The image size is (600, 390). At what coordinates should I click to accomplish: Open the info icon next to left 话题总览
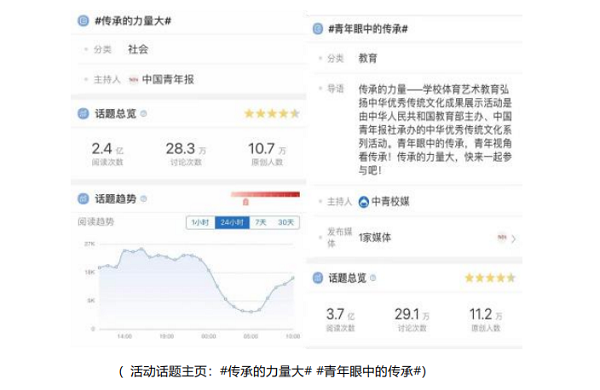coord(143,114)
